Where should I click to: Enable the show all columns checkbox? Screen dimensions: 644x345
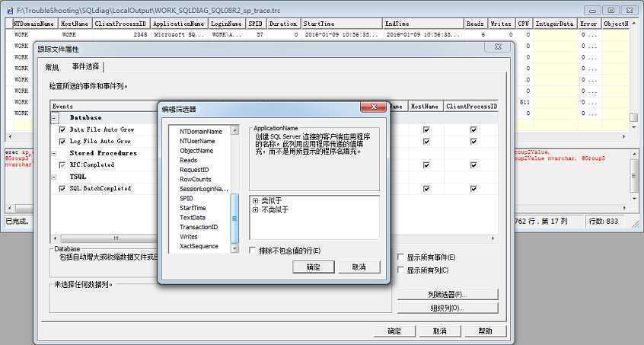click(x=400, y=270)
